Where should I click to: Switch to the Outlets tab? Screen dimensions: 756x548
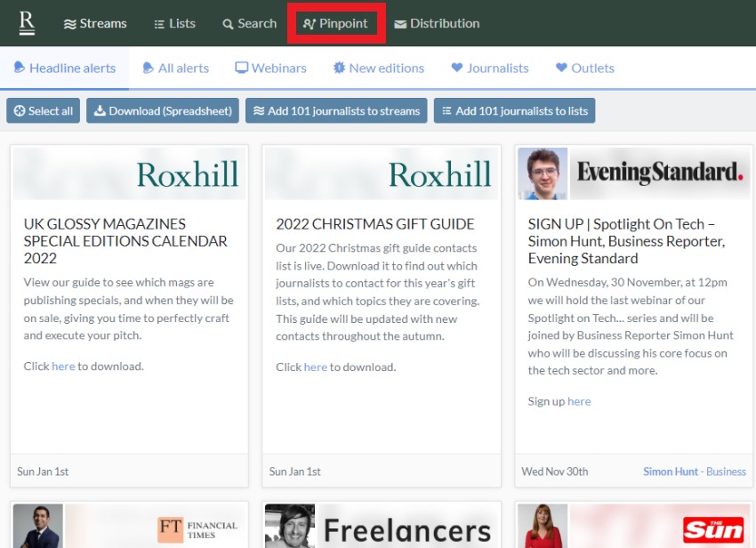point(585,68)
